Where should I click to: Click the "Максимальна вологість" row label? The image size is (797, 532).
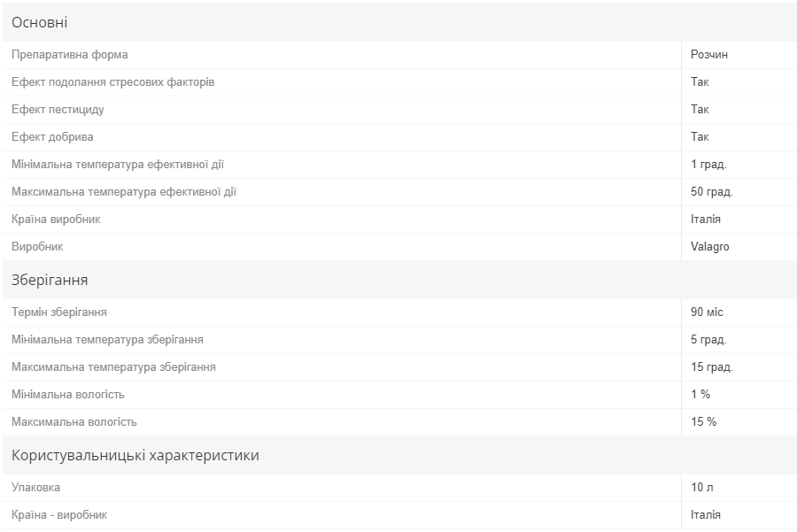[x=74, y=422]
